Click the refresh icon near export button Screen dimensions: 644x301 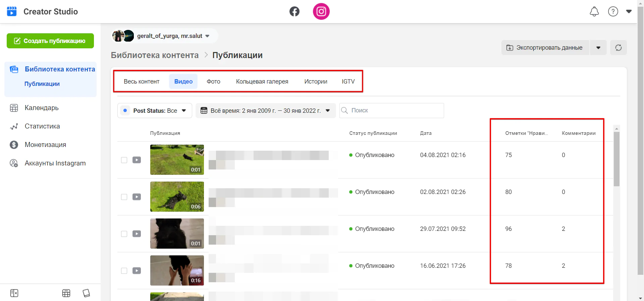point(618,48)
